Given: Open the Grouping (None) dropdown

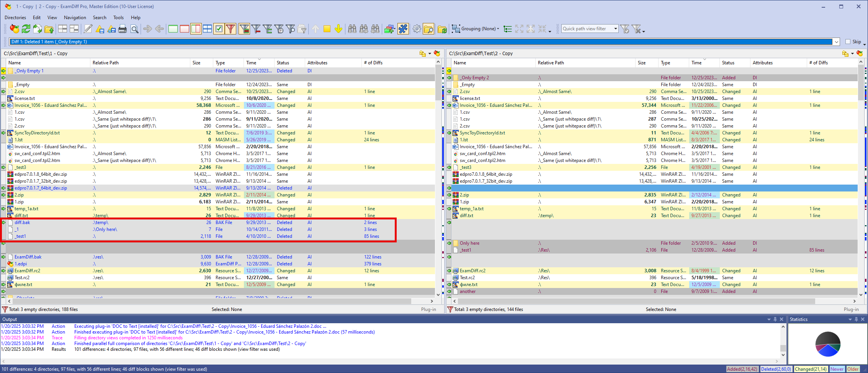Looking at the screenshot, I should (476, 29).
